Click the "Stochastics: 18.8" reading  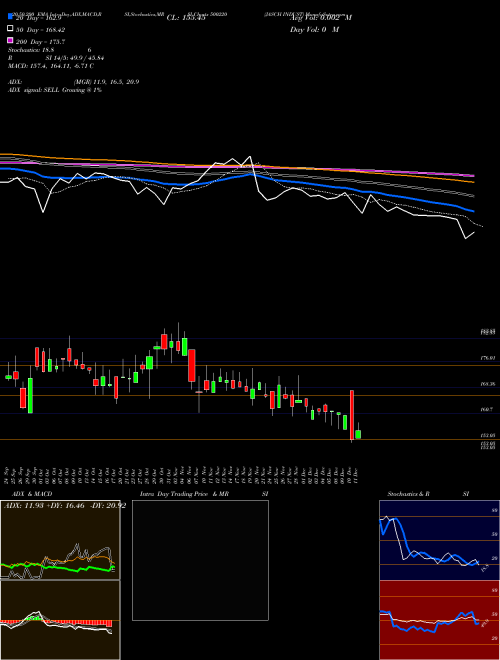point(31,50)
